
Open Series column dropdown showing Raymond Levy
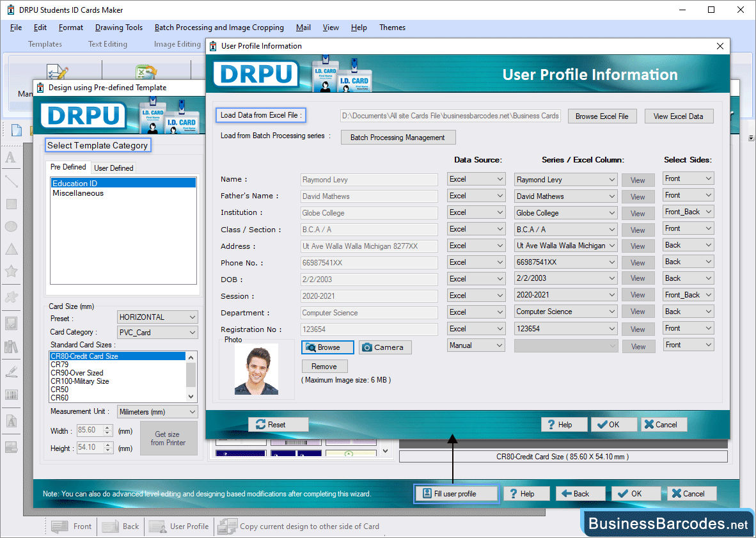(x=565, y=179)
